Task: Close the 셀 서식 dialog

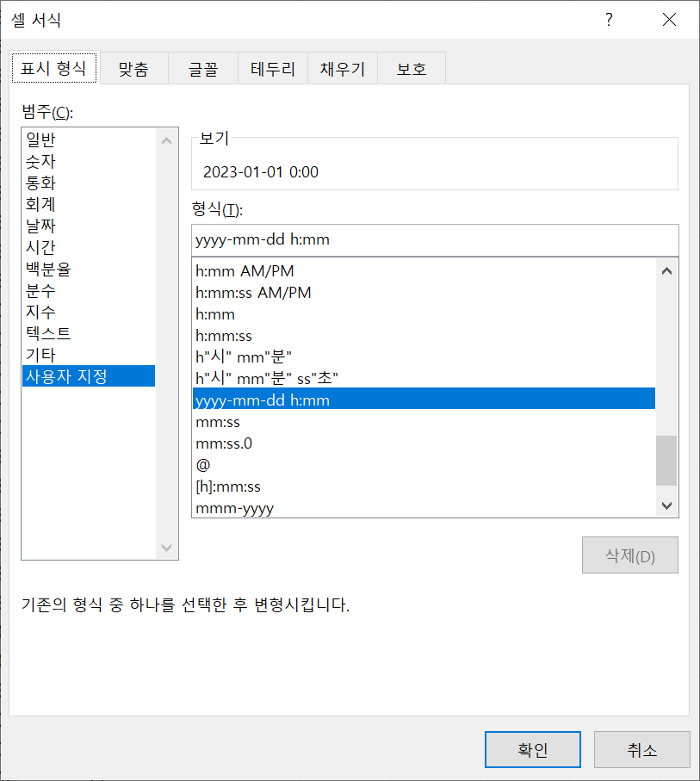Action: click(x=669, y=20)
